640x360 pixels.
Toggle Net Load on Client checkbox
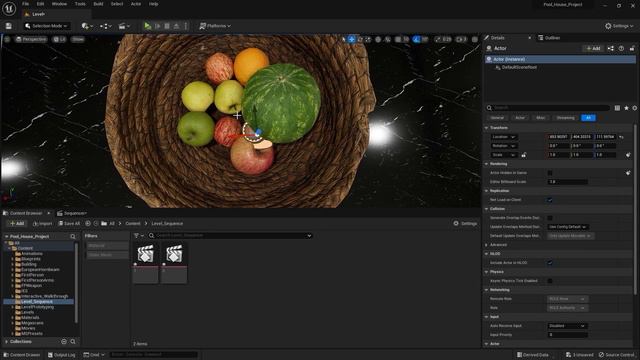550,200
